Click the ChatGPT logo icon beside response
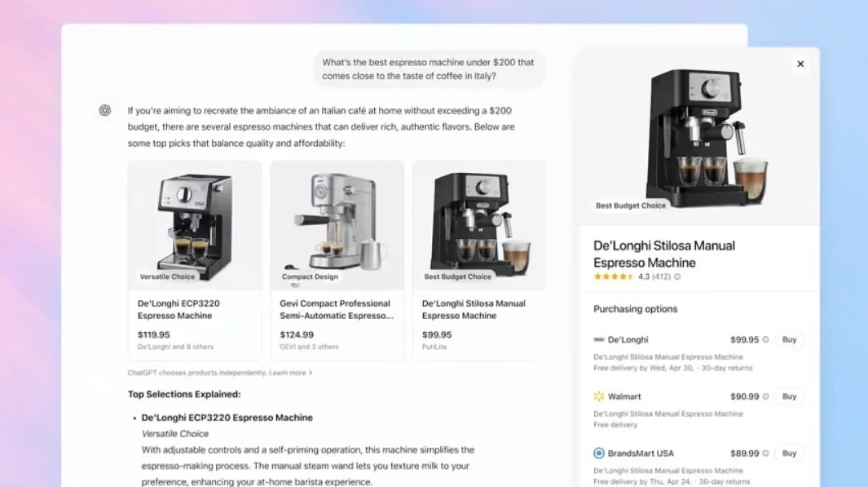The height and width of the screenshot is (487, 868). tap(104, 110)
